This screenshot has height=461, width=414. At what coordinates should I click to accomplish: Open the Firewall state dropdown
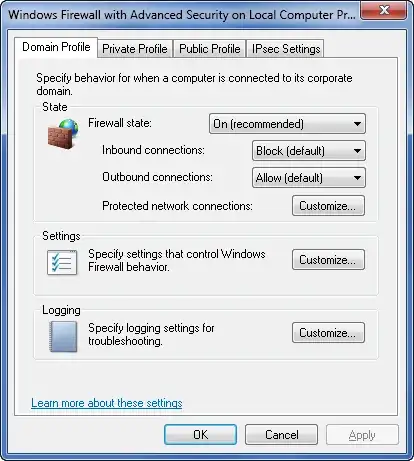point(287,124)
